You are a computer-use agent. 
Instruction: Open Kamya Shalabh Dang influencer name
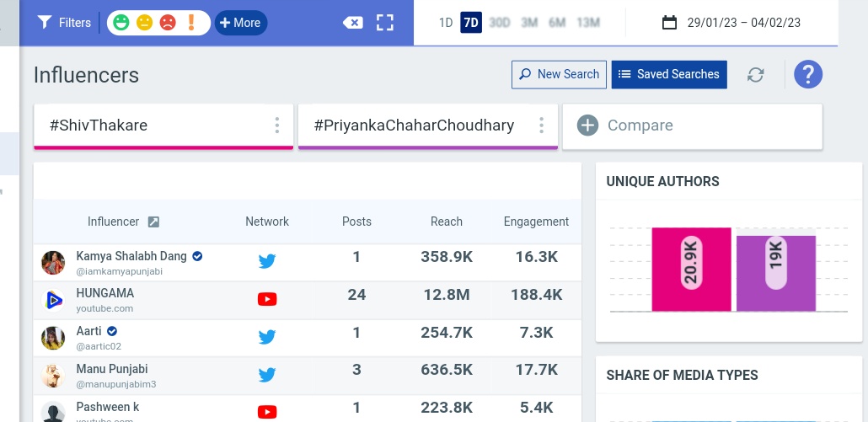coord(131,257)
